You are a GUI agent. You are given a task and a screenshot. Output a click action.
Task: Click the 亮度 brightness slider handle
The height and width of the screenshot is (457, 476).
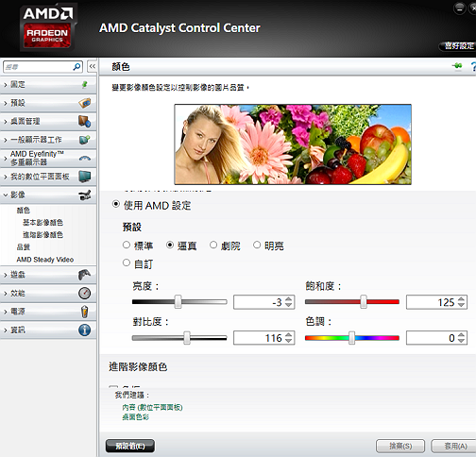(178, 301)
